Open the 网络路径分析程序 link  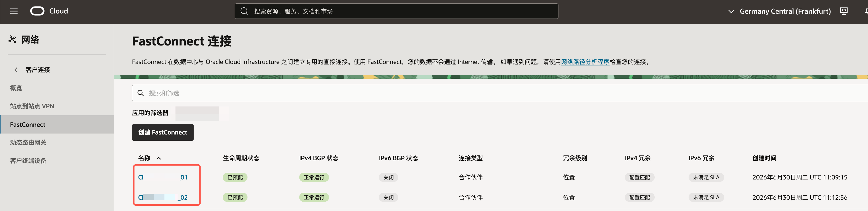[x=585, y=62]
